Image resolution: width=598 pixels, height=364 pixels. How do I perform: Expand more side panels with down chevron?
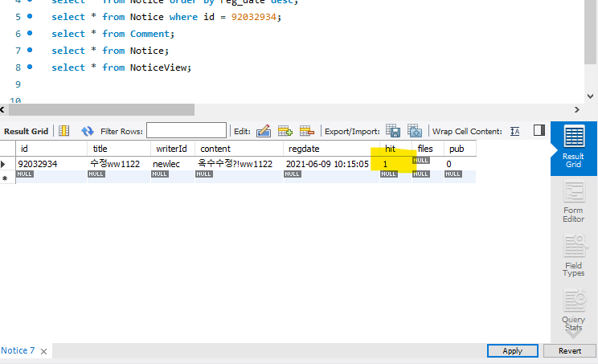coord(573,334)
